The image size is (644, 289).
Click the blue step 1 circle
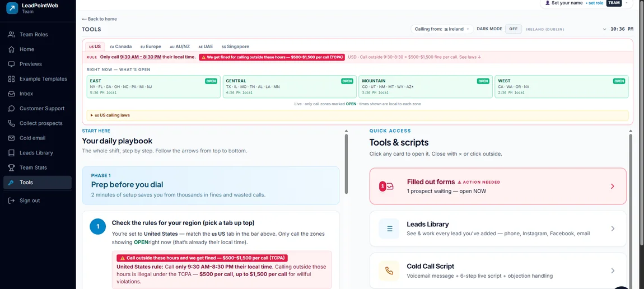click(x=98, y=226)
